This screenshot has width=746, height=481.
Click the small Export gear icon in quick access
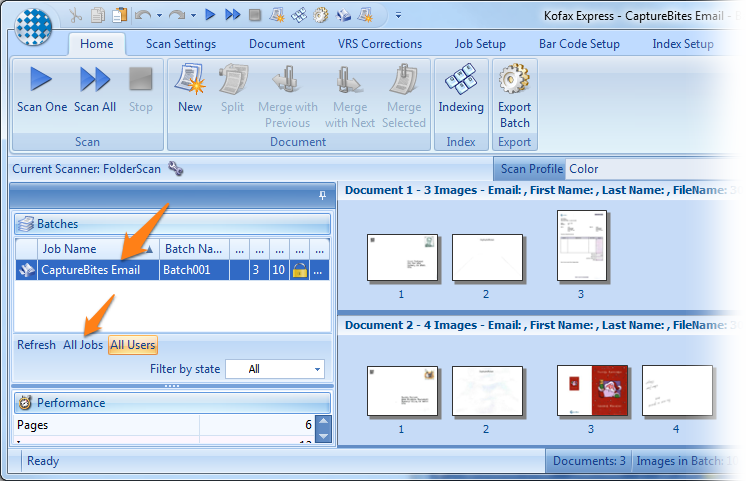click(x=321, y=16)
